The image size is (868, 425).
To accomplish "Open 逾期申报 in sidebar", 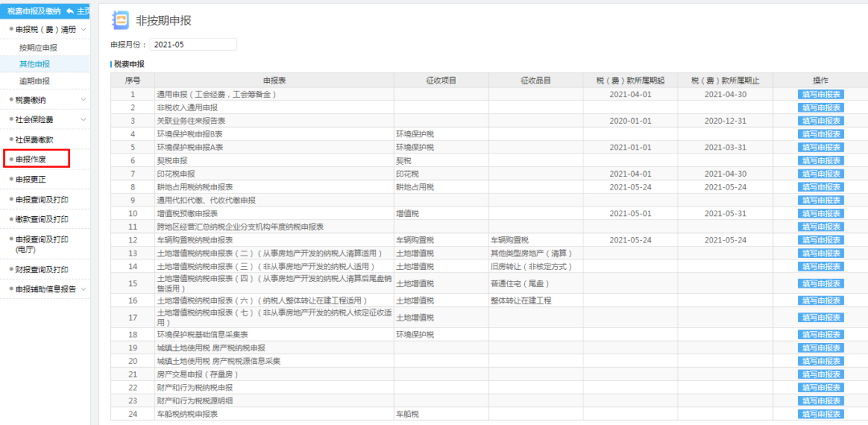I will click(35, 81).
